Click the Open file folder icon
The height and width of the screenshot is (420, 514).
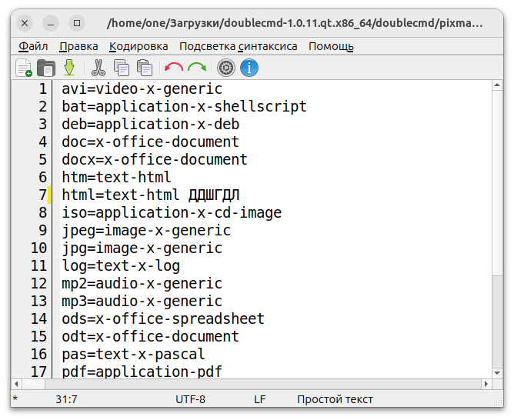point(46,68)
